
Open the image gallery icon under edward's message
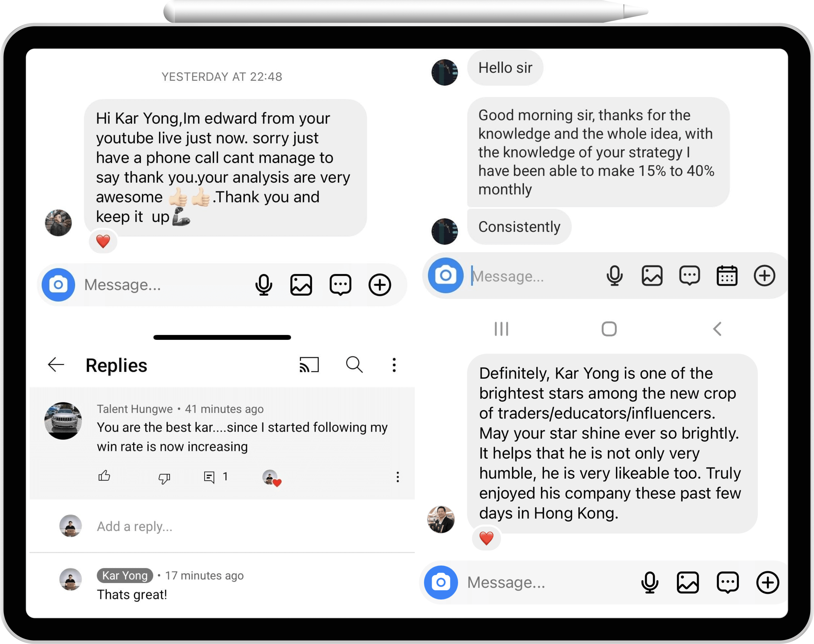click(301, 285)
